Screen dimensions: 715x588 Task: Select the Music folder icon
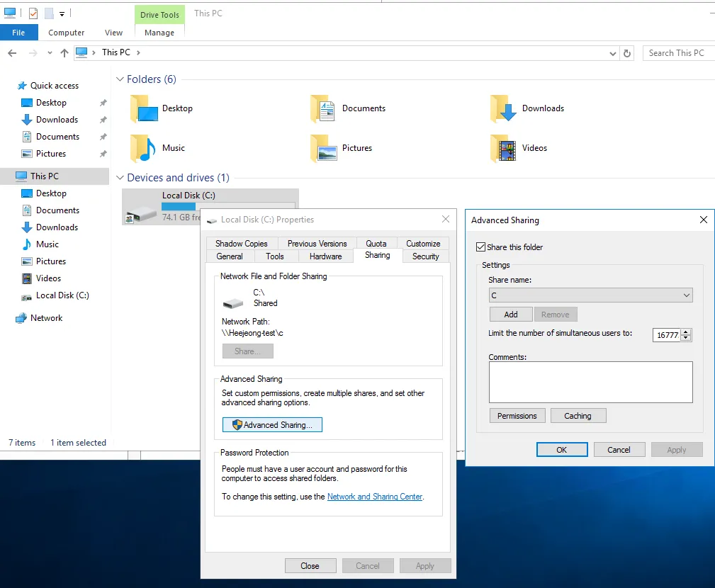click(x=142, y=148)
